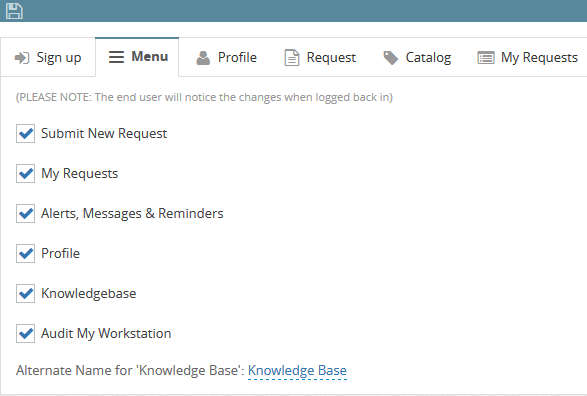Uncheck the Profile menu checkbox

click(25, 253)
